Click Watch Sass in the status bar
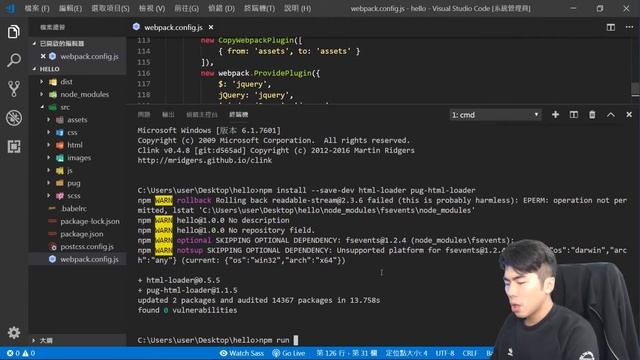The height and width of the screenshot is (360, 640). point(242,353)
